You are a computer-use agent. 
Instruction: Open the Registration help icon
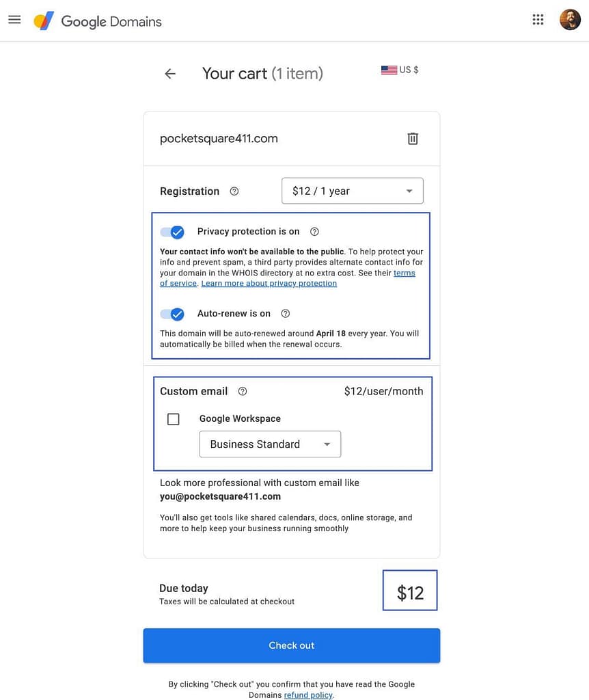[x=234, y=191]
